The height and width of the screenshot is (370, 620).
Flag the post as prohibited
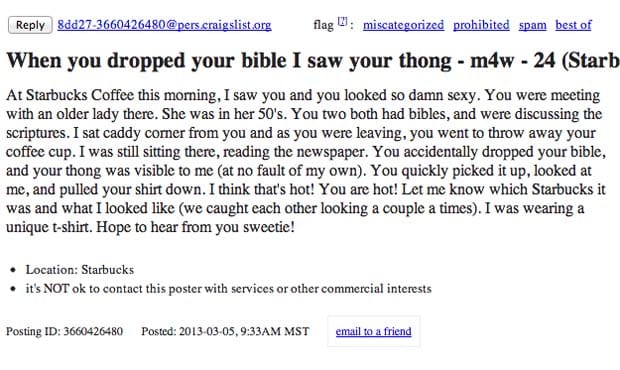click(x=481, y=25)
